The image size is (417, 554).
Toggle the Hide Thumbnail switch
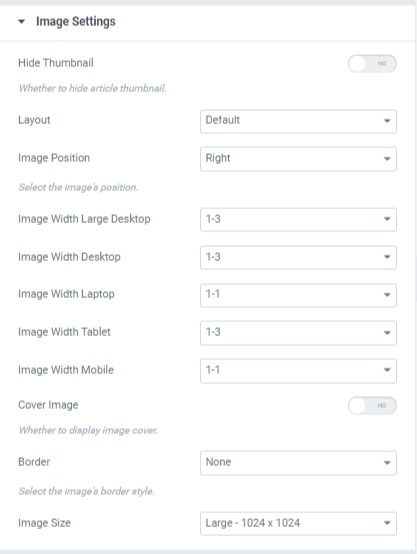pyautogui.click(x=372, y=64)
